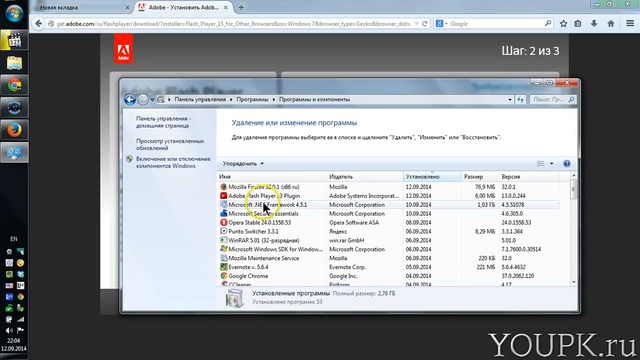
Task: Open Windows Explorer folder taskbar icon
Action: pyautogui.click(x=14, y=63)
